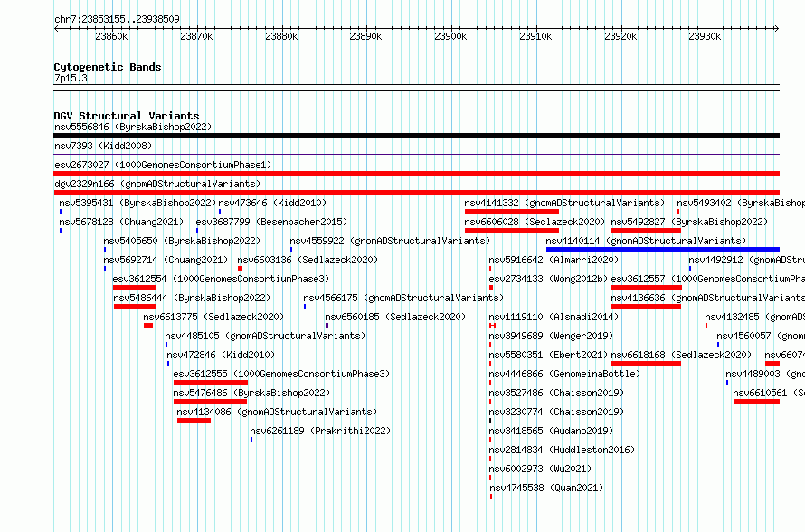Open nsv5395431 (ByrskaBishop2022) label

tap(137, 203)
